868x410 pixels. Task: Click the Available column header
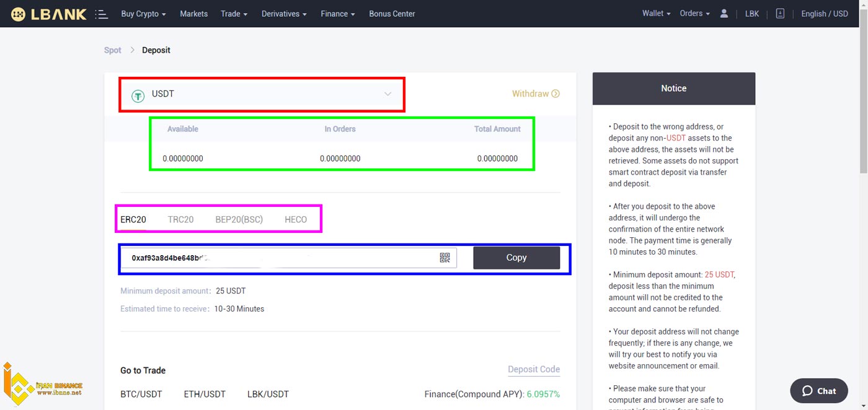pyautogui.click(x=183, y=129)
